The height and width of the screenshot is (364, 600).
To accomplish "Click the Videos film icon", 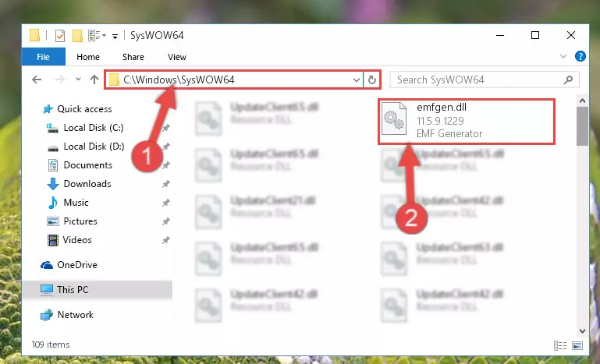I will [x=53, y=240].
